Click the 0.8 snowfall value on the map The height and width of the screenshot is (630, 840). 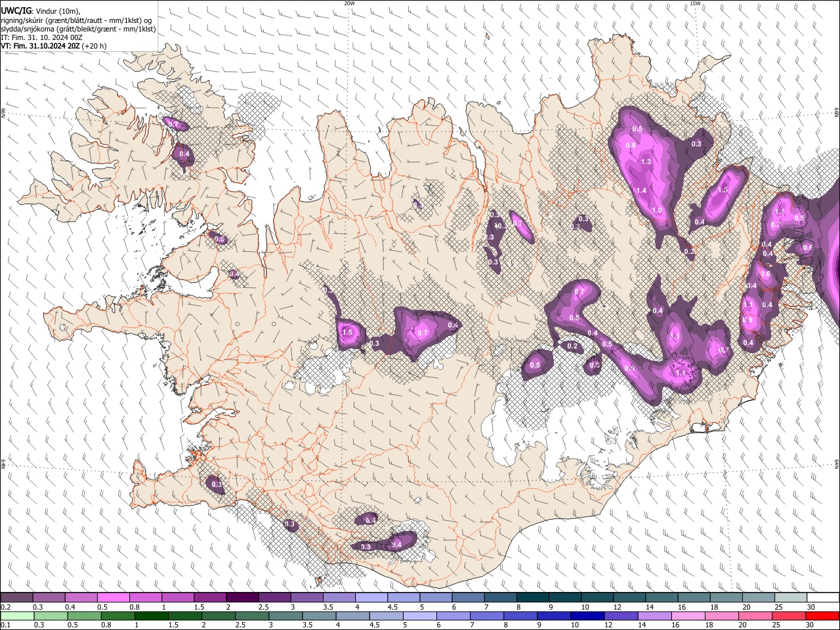(630, 145)
